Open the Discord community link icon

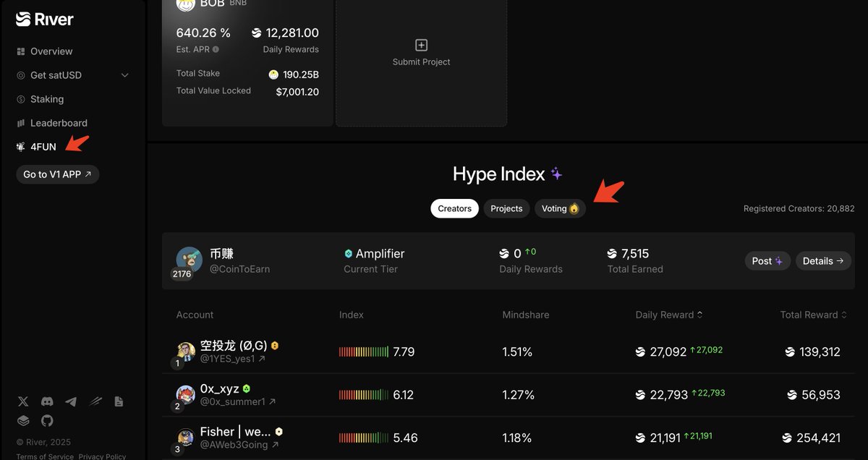(x=47, y=401)
